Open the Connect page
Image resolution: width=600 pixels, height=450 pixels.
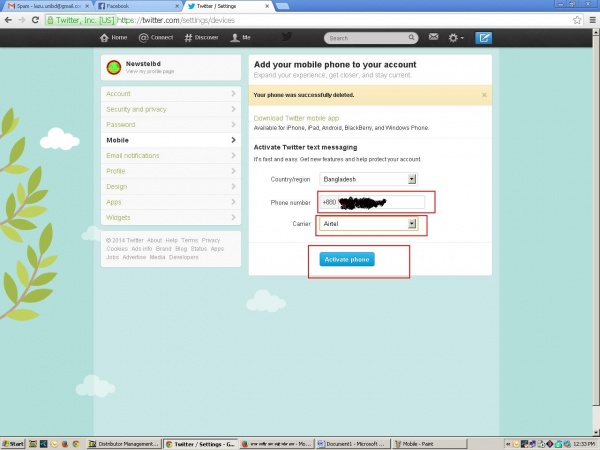tap(156, 38)
